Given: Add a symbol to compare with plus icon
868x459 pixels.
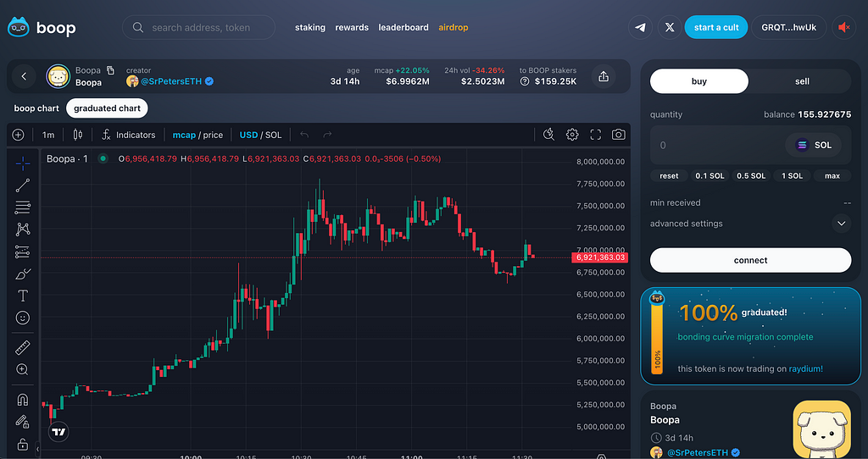Looking at the screenshot, I should click(x=19, y=135).
